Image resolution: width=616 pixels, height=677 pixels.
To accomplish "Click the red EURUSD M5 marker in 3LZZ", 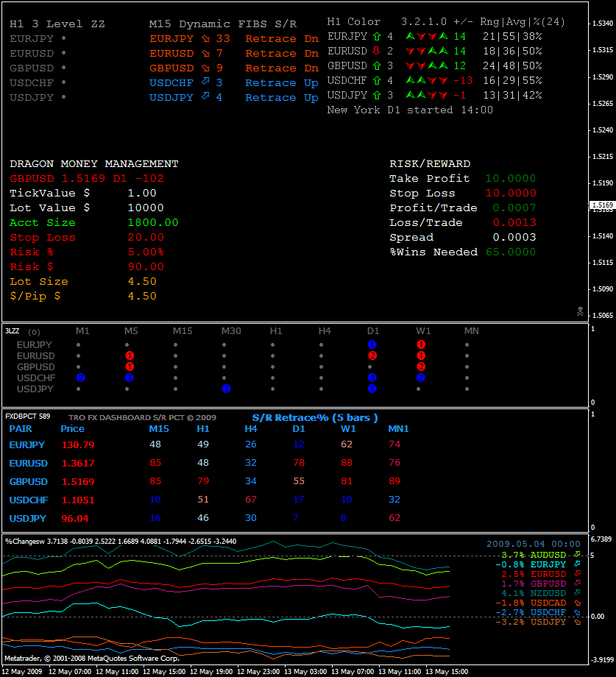I will coord(130,355).
